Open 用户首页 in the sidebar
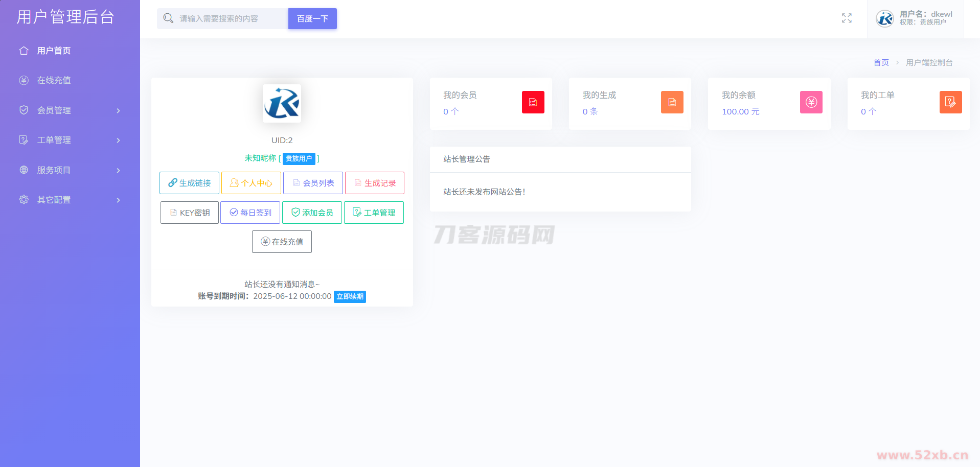 pyautogui.click(x=54, y=51)
